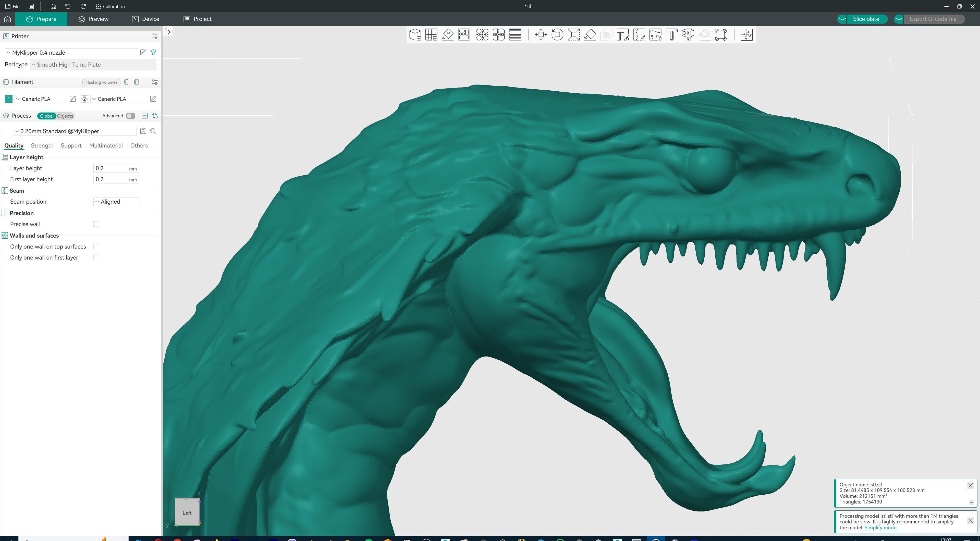The image size is (980, 541).
Task: Click the printer WiFi connection icon
Action: click(x=153, y=53)
